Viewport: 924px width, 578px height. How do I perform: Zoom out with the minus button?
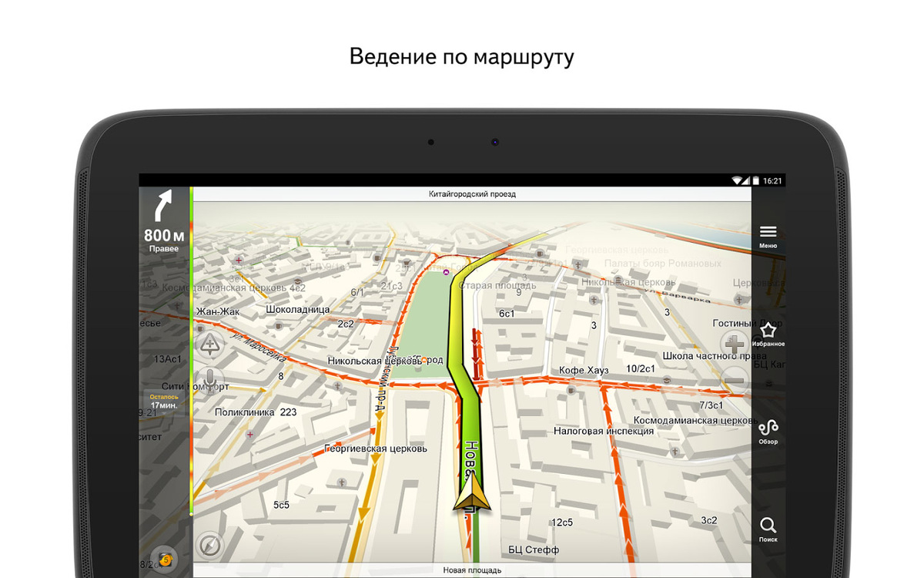pos(735,379)
